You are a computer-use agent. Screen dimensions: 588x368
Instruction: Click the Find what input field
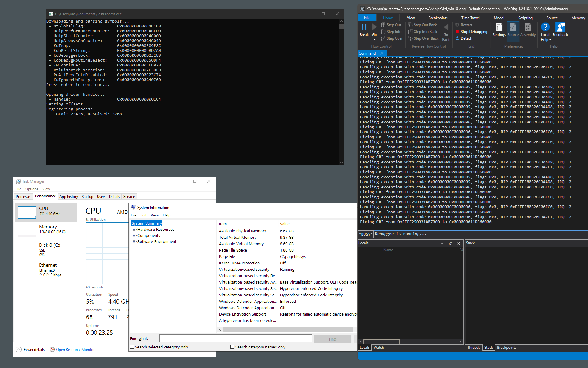[235, 338]
